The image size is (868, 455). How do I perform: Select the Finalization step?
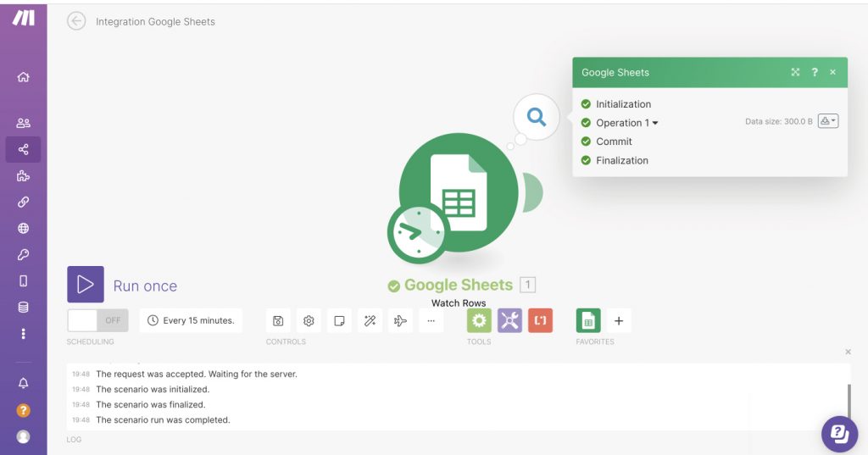622,160
